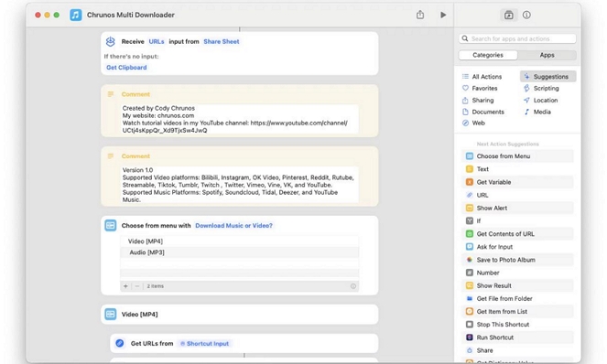Screen dimensions: 607x364
Task: Switch to the Apps tab
Action: (547, 55)
